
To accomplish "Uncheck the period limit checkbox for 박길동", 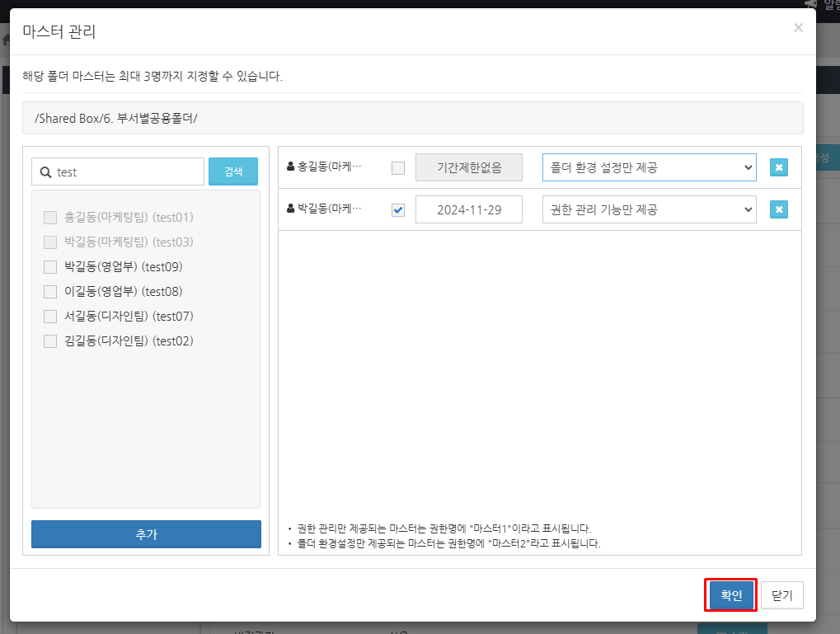I will [x=398, y=210].
